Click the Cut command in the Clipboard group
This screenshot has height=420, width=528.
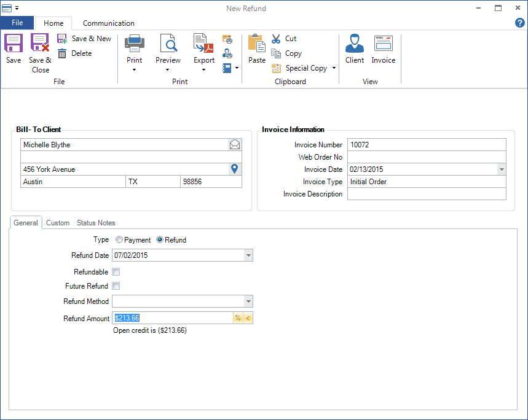285,38
